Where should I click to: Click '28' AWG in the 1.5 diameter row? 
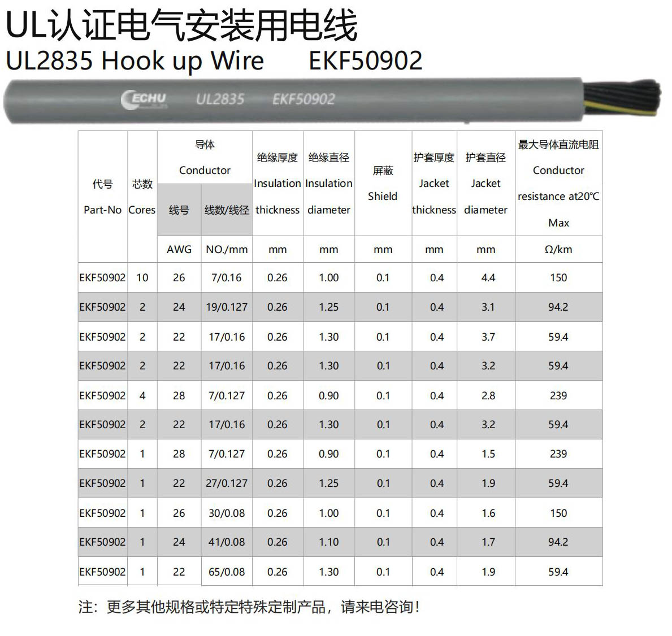pos(179,454)
